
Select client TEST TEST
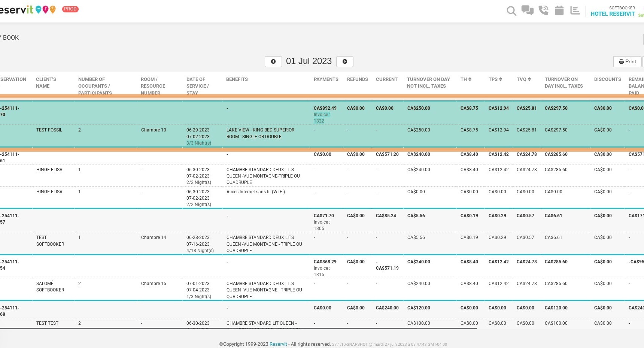47,323
